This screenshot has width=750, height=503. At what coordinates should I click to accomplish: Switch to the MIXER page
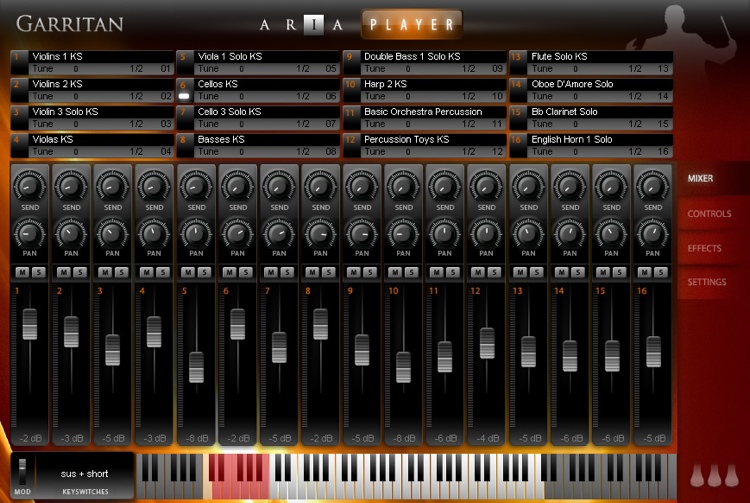click(700, 178)
